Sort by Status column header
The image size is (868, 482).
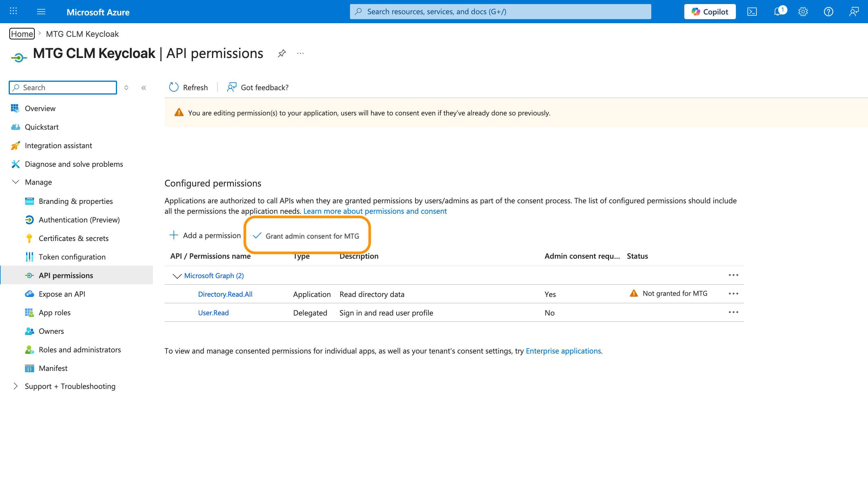637,256
